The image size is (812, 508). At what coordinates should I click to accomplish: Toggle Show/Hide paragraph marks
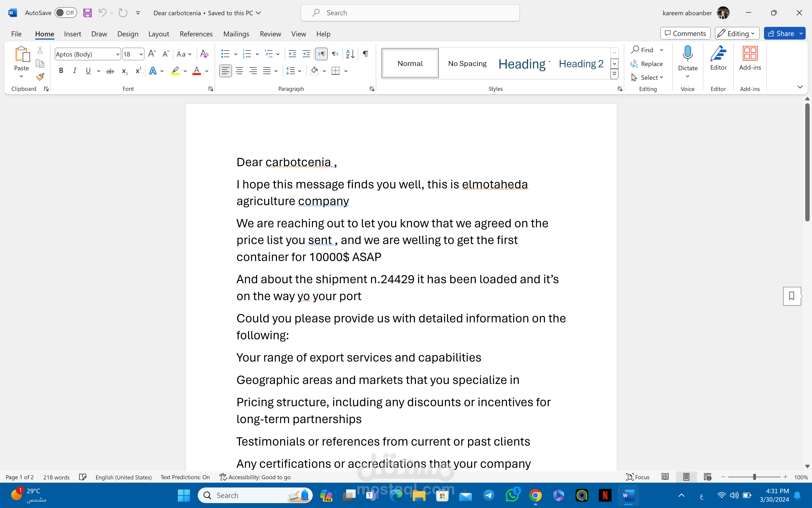(365, 54)
